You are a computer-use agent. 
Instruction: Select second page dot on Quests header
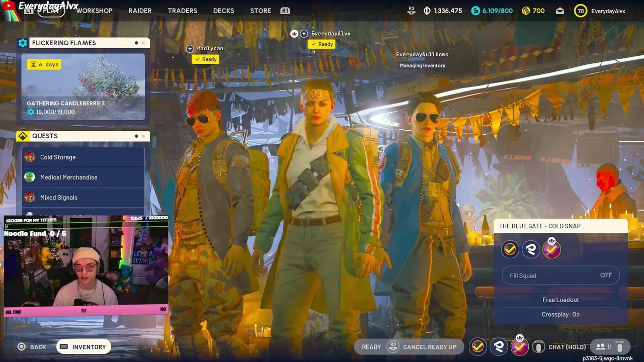coord(143,136)
